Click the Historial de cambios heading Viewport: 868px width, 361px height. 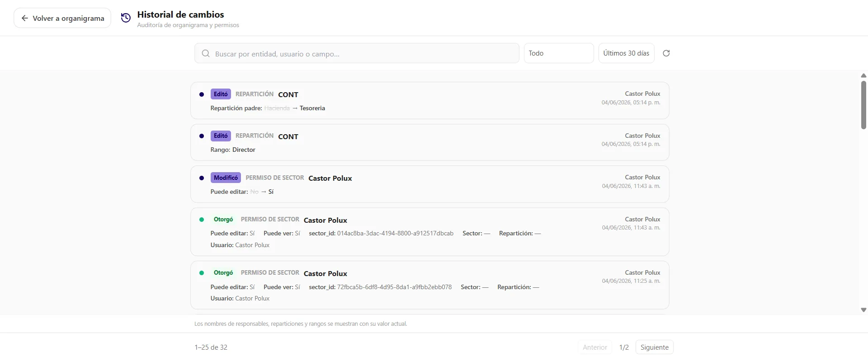[x=180, y=14]
